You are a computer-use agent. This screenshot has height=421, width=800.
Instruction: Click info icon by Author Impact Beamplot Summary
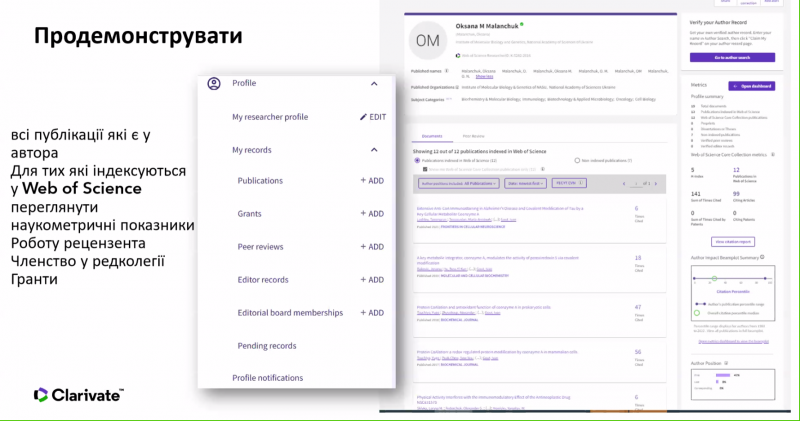[x=762, y=257]
